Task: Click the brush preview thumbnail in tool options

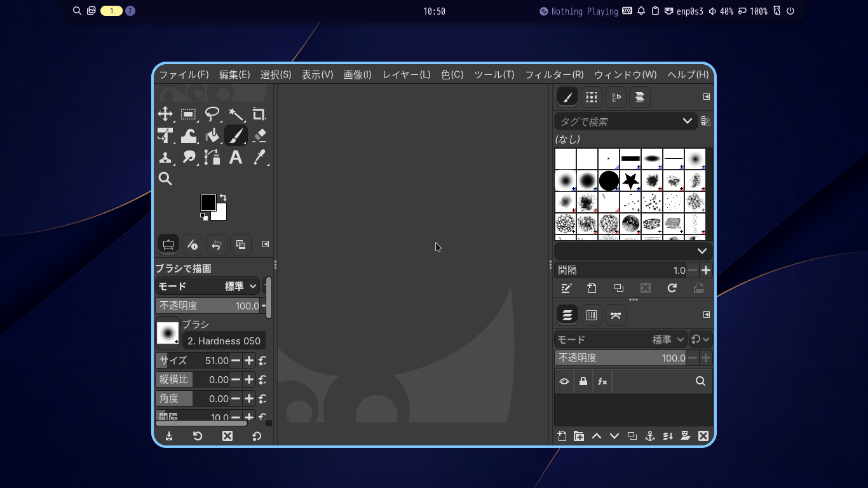Action: pos(168,332)
